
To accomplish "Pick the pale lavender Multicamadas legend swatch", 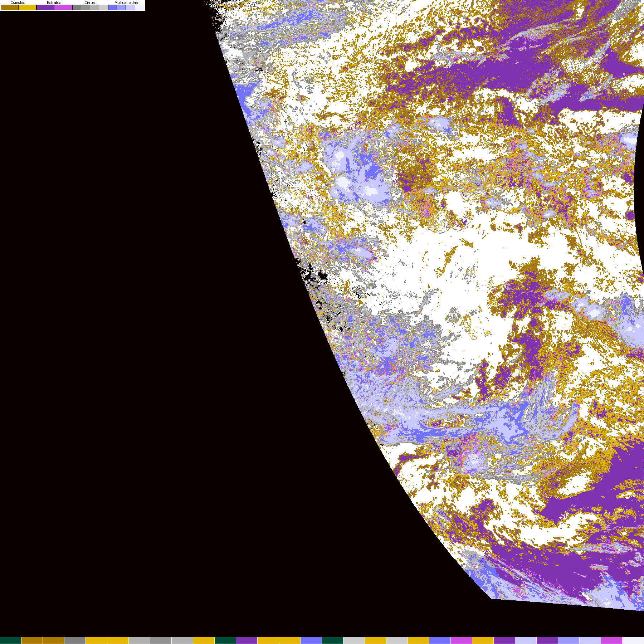I will tap(130, 7).
